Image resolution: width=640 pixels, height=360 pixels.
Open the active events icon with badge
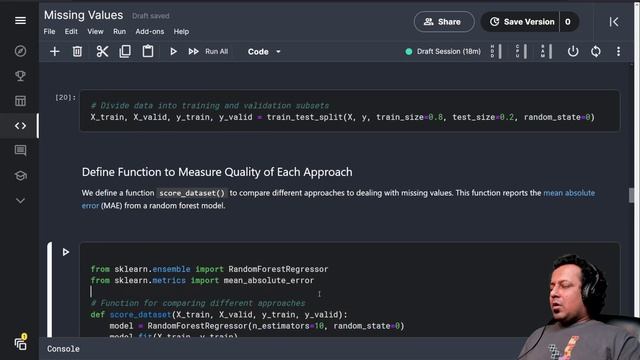tap(20, 343)
